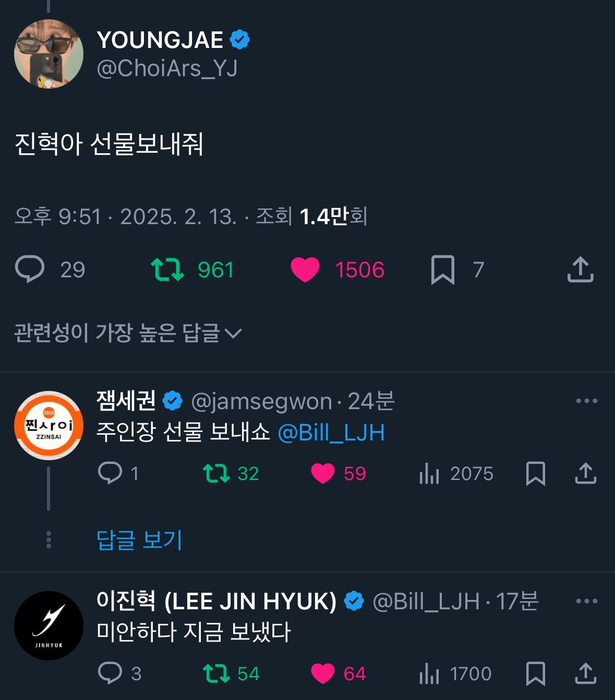
Task: Unlike the main tweet with 1506 likes
Action: (305, 269)
